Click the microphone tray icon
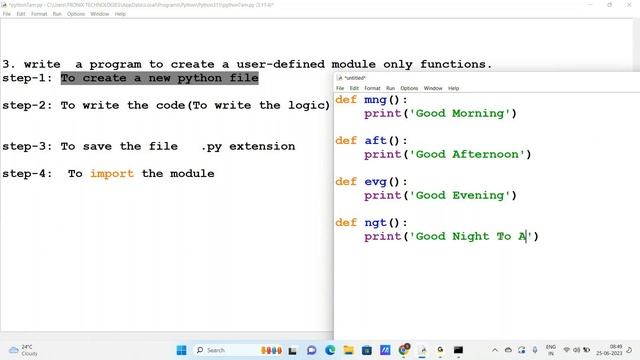This screenshot has height=360, width=640. click(x=535, y=350)
